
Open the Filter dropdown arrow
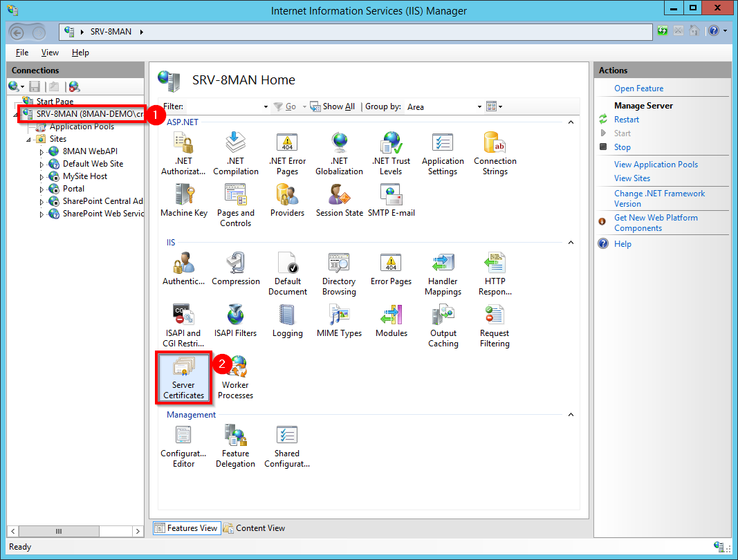(x=266, y=107)
